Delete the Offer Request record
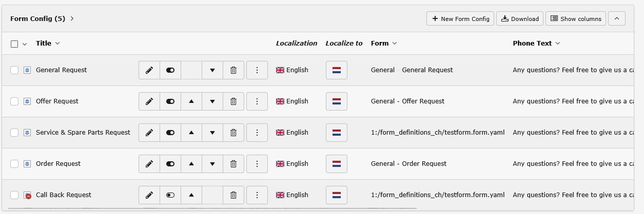644x214 pixels. tap(233, 101)
